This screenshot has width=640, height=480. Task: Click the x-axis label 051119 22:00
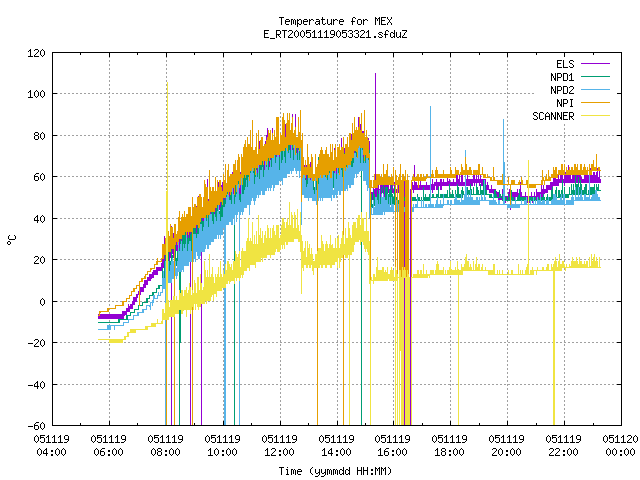(x=563, y=446)
